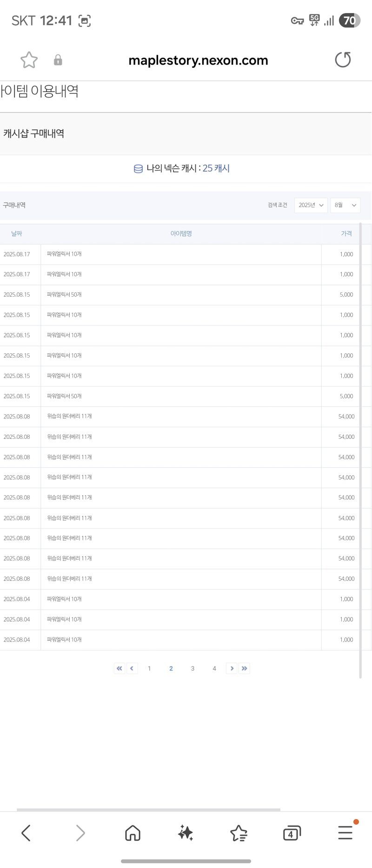Screen dimensions: 372x868
Task: Go back with the browser back arrow
Action: coord(26,833)
